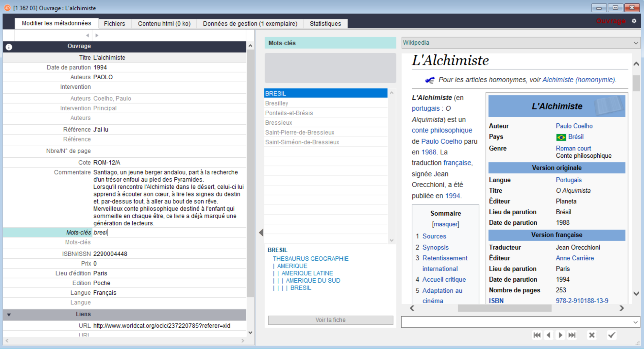Open the Accueil critique section link
This screenshot has width=644, height=349.
[x=444, y=279]
